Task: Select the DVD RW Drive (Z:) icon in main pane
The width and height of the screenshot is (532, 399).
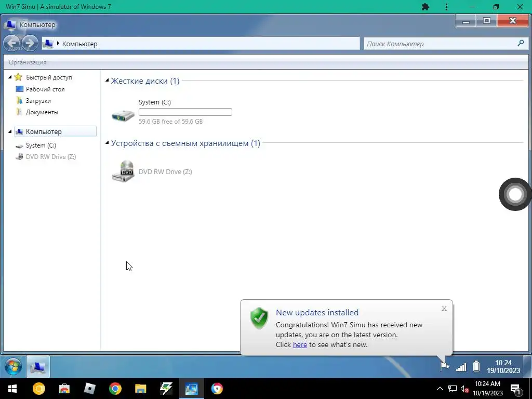Action: point(123,171)
